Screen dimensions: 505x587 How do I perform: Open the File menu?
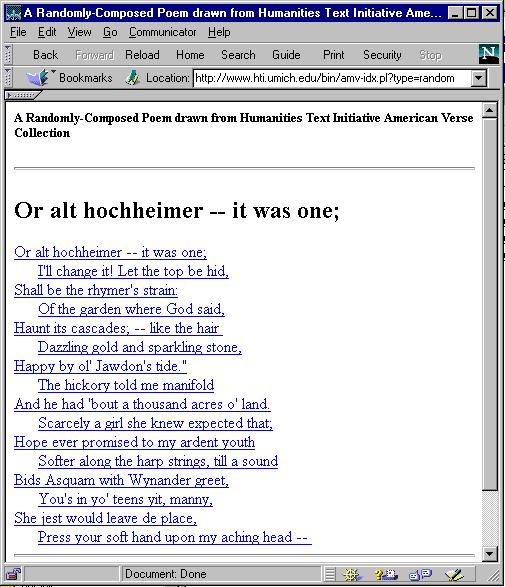pos(18,32)
